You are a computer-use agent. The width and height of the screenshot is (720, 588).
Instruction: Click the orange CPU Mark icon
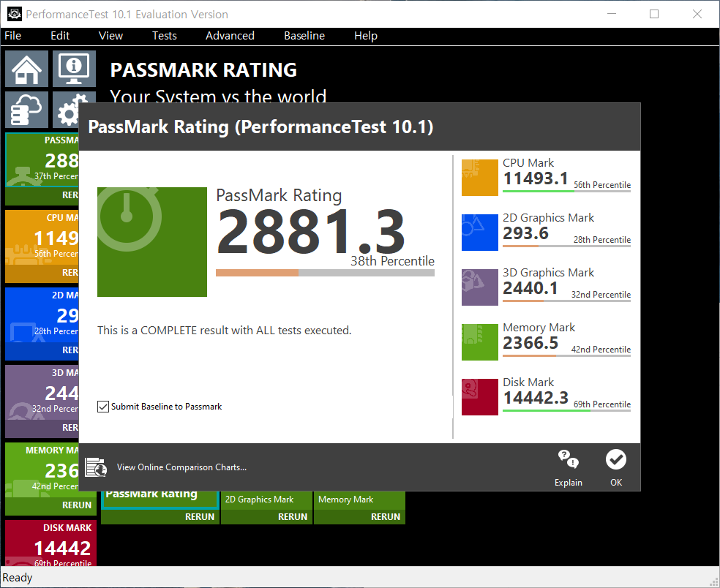480,178
